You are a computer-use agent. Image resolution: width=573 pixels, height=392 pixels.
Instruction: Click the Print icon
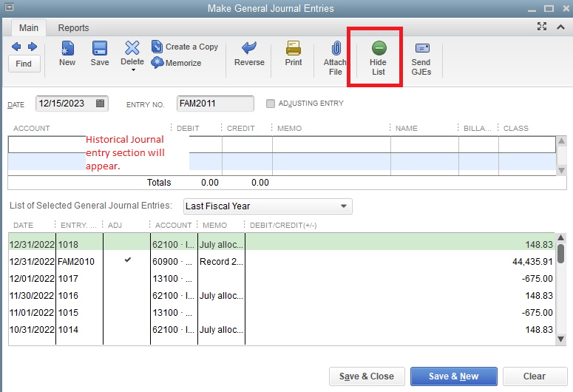[294, 48]
